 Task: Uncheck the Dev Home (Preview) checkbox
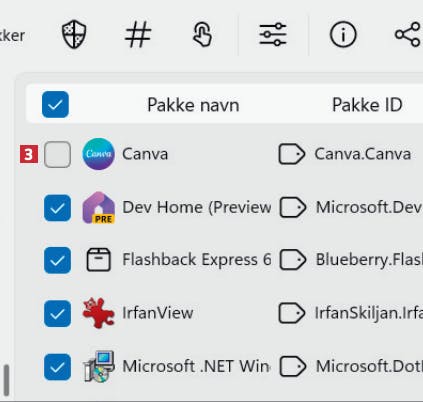pyautogui.click(x=57, y=208)
